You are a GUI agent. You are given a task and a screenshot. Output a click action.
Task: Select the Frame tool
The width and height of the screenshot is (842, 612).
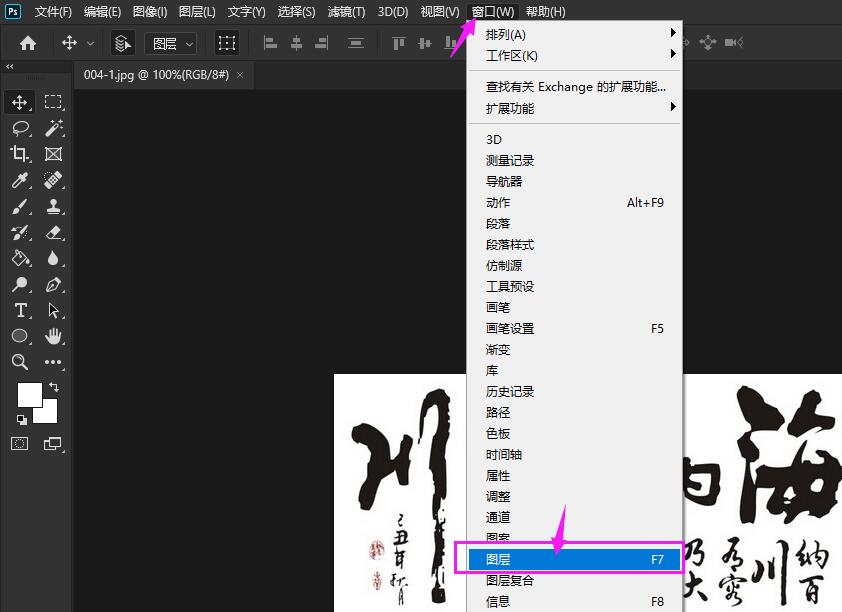point(53,154)
